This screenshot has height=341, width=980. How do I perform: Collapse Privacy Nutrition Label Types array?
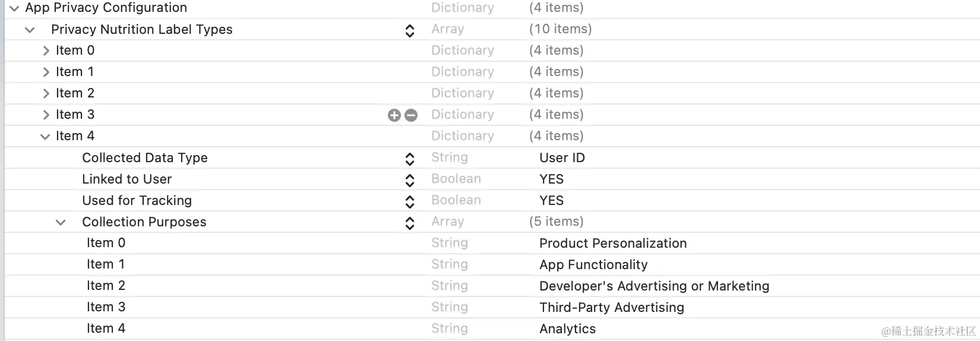[30, 30]
